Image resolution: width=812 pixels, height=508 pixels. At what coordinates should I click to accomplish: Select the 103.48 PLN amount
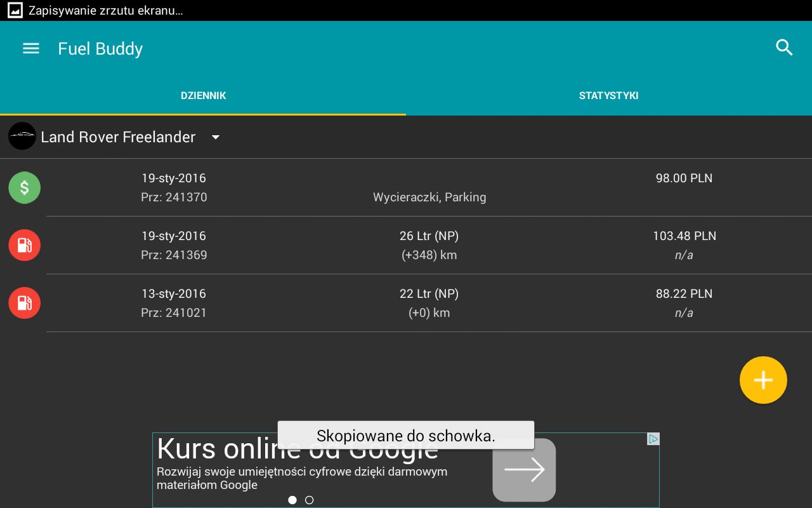tap(684, 236)
